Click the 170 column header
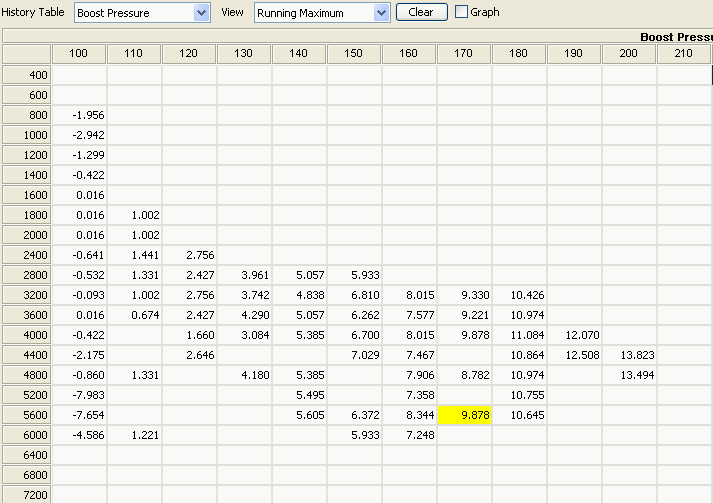Screen dimensions: 713x503 (464, 53)
